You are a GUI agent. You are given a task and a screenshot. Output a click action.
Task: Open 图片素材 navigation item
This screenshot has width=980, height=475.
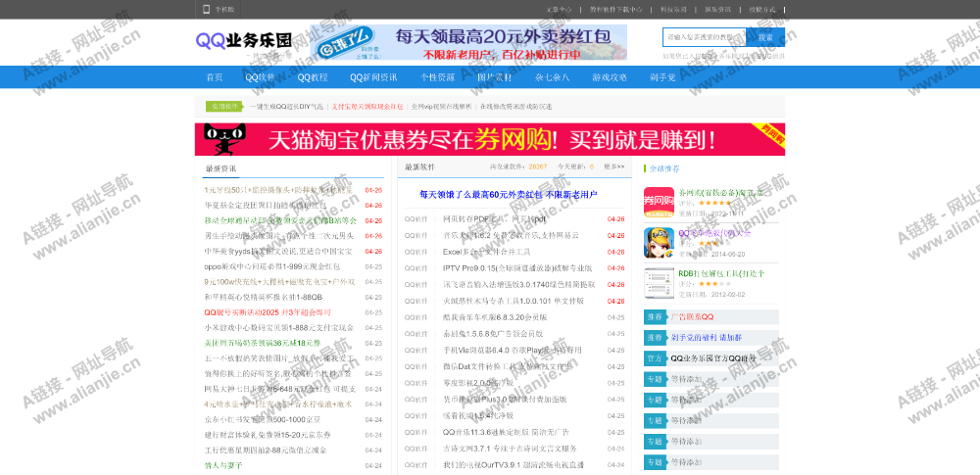pos(494,77)
